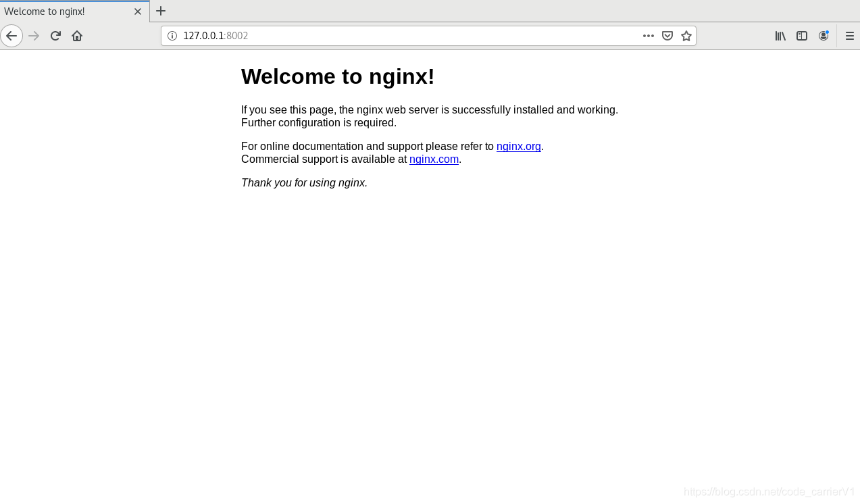Toggle the sidebars view icon

802,36
